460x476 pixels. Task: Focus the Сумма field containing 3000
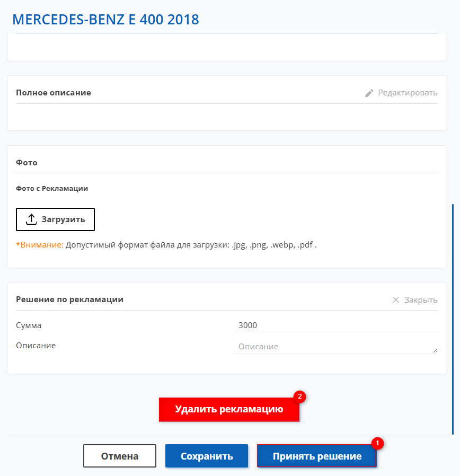(335, 325)
